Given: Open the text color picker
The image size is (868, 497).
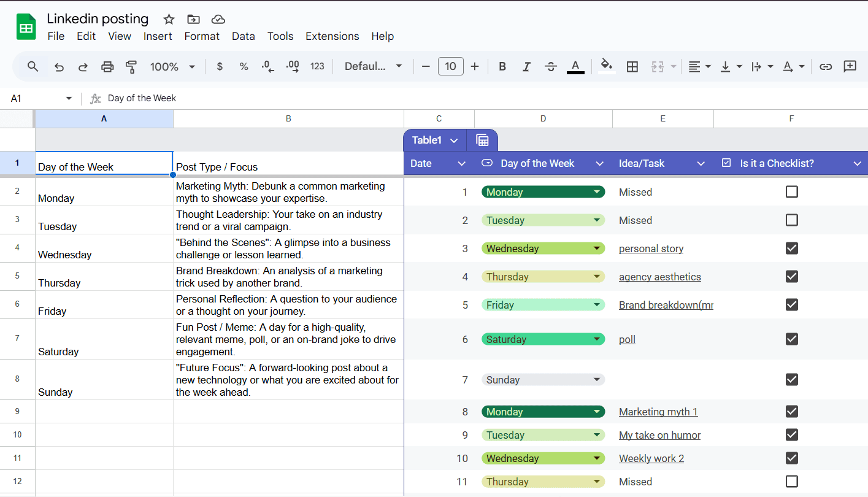Looking at the screenshot, I should point(575,66).
